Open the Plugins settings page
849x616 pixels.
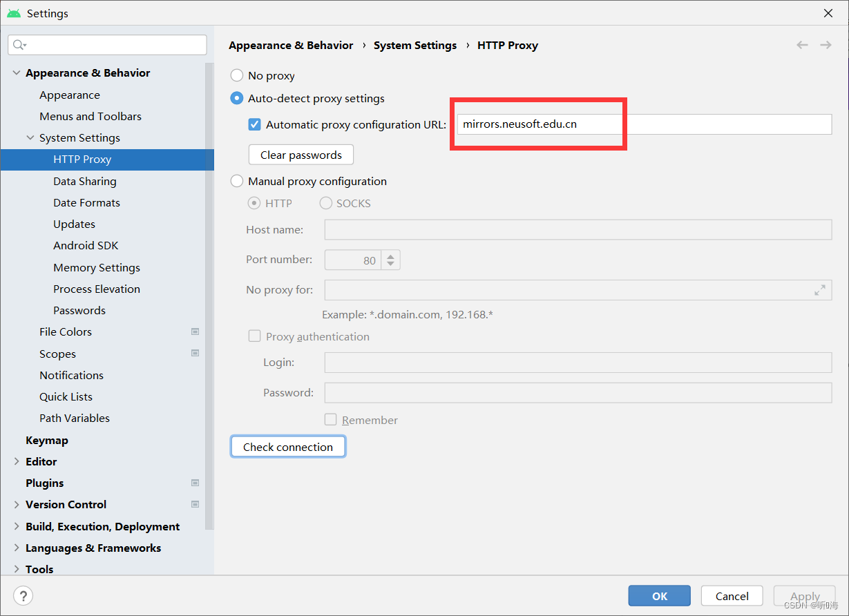(x=44, y=483)
